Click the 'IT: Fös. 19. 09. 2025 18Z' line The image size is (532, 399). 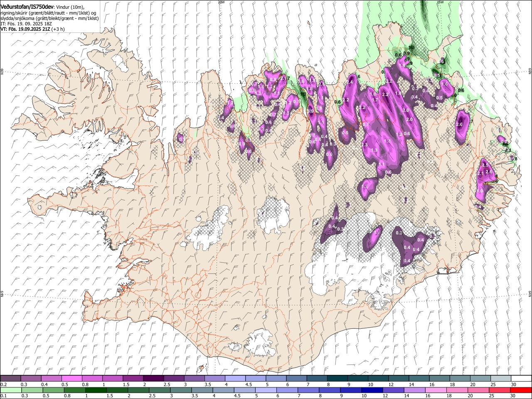point(26,24)
